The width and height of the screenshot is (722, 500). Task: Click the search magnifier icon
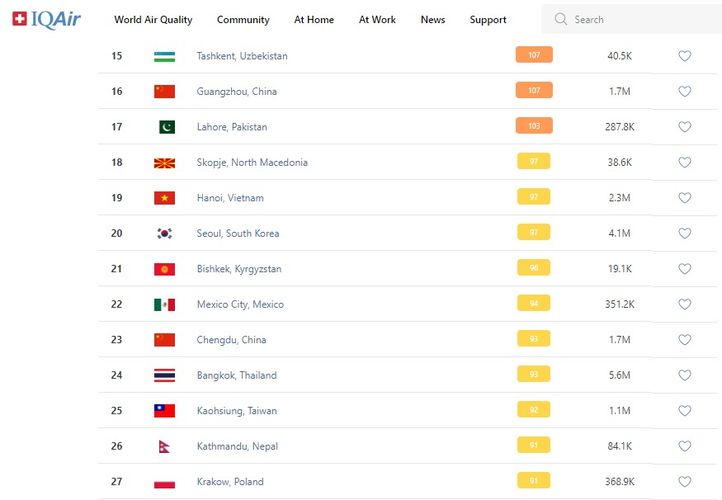pyautogui.click(x=560, y=19)
